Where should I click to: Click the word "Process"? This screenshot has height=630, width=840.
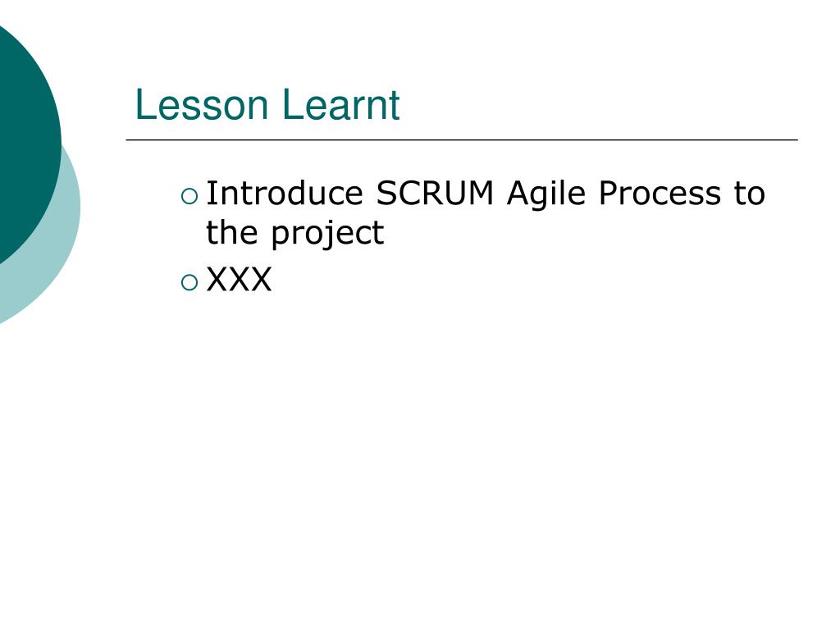660,193
